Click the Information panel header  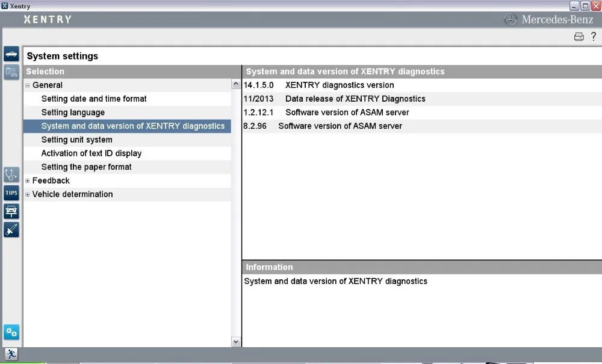point(422,267)
